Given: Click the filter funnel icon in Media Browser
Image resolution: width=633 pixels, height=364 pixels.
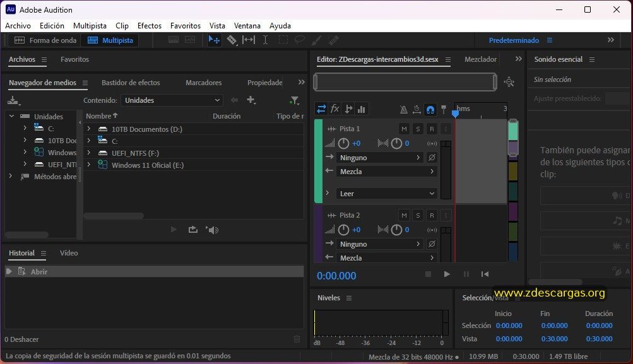Looking at the screenshot, I should pyautogui.click(x=295, y=100).
